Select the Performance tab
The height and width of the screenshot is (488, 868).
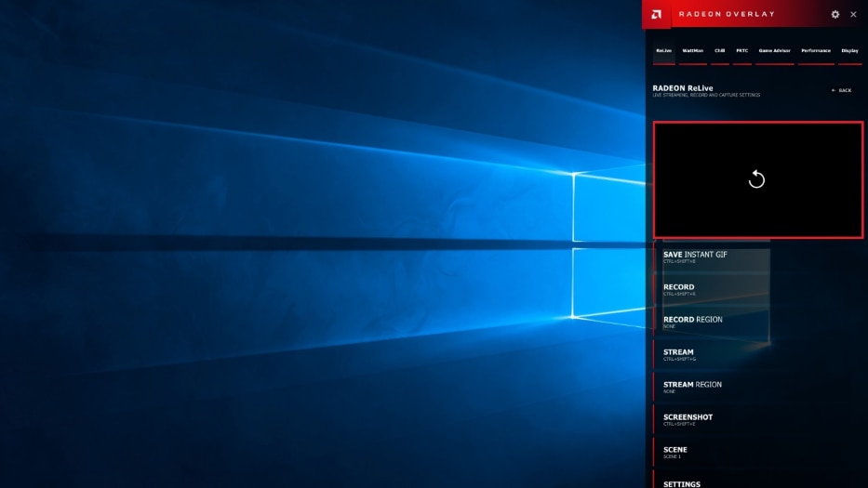point(816,51)
